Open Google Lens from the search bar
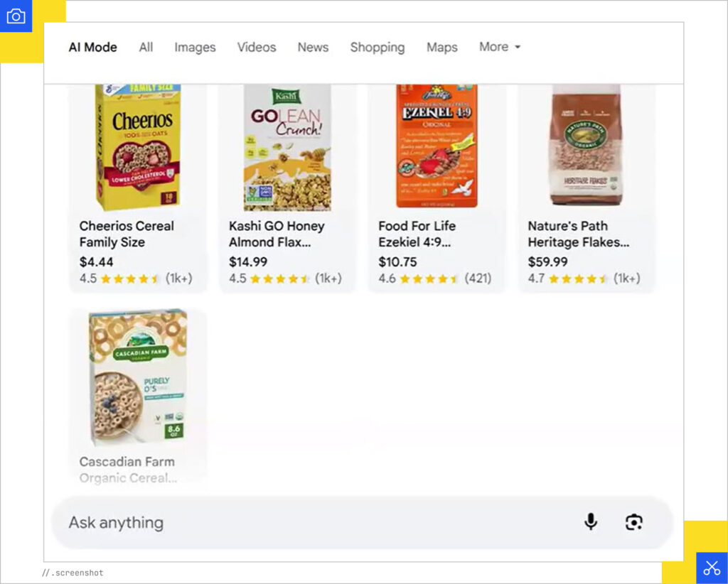 634,522
